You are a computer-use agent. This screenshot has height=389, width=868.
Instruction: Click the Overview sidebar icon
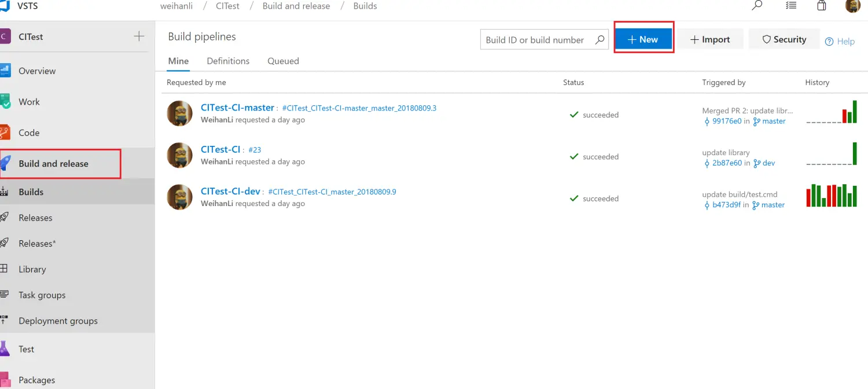5,71
